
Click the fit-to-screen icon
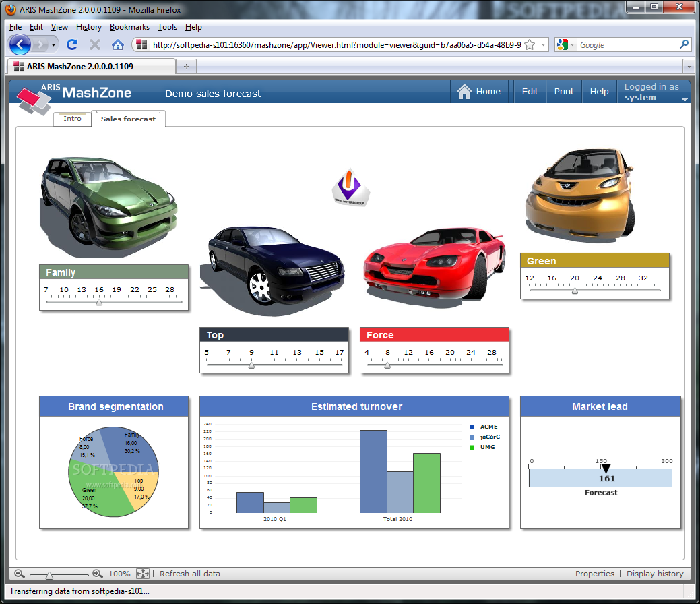(x=143, y=574)
